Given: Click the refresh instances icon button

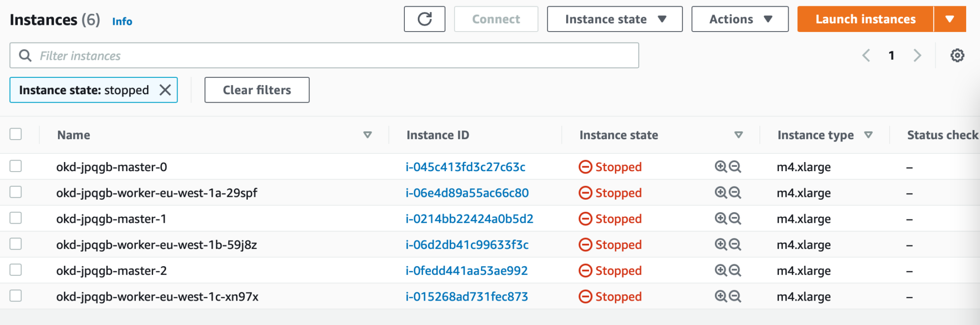Looking at the screenshot, I should click(x=424, y=19).
